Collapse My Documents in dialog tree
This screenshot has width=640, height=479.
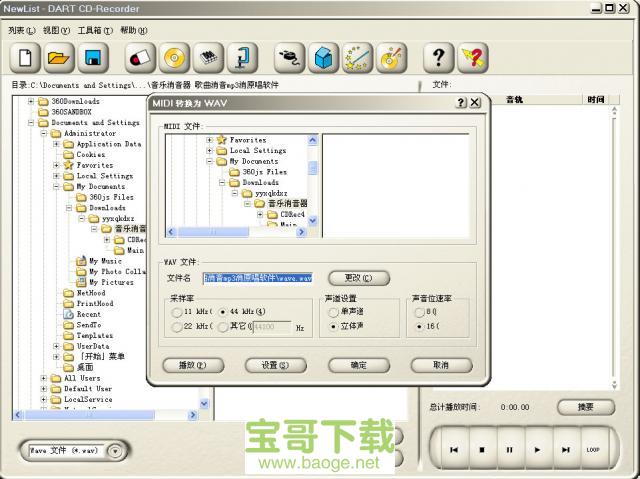[x=209, y=161]
